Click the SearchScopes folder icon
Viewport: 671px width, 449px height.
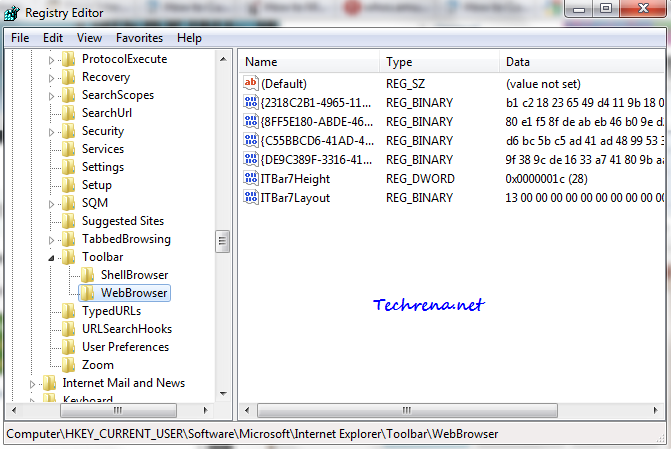(68, 95)
